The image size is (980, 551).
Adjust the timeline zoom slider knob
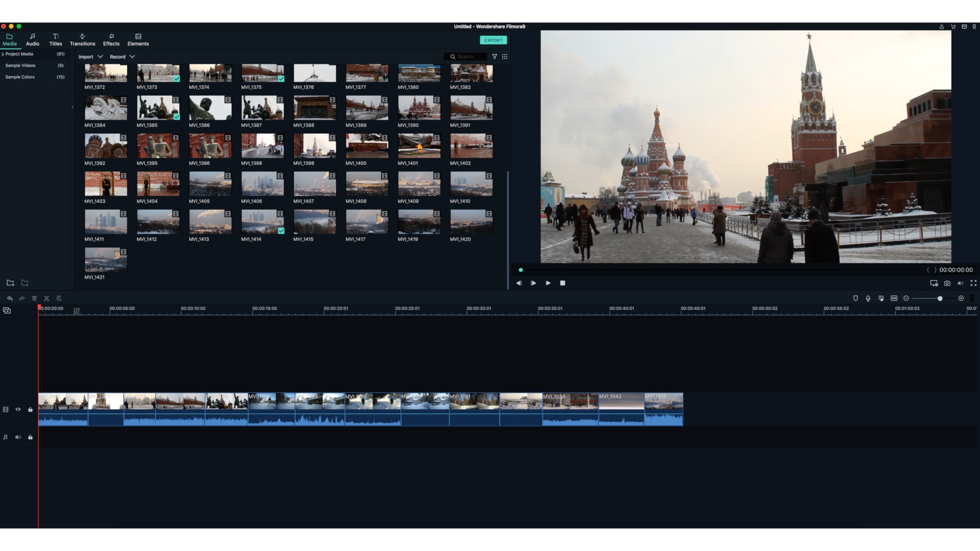coord(940,298)
